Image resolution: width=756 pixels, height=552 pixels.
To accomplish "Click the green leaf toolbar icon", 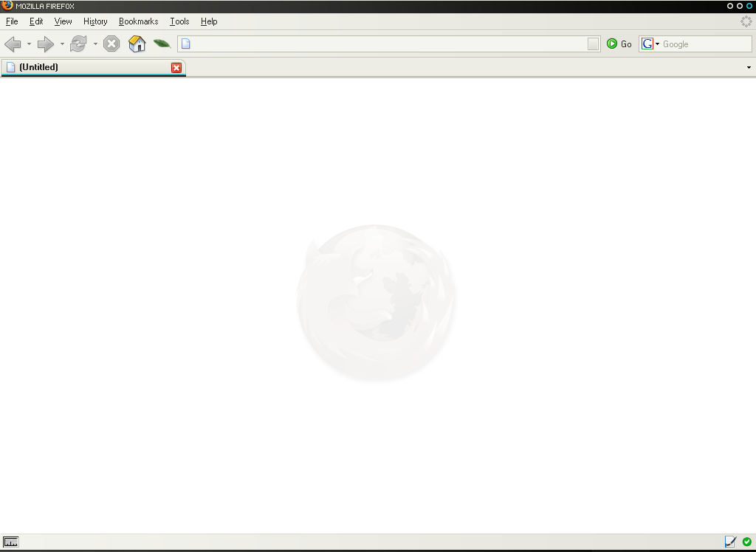I will (x=162, y=44).
